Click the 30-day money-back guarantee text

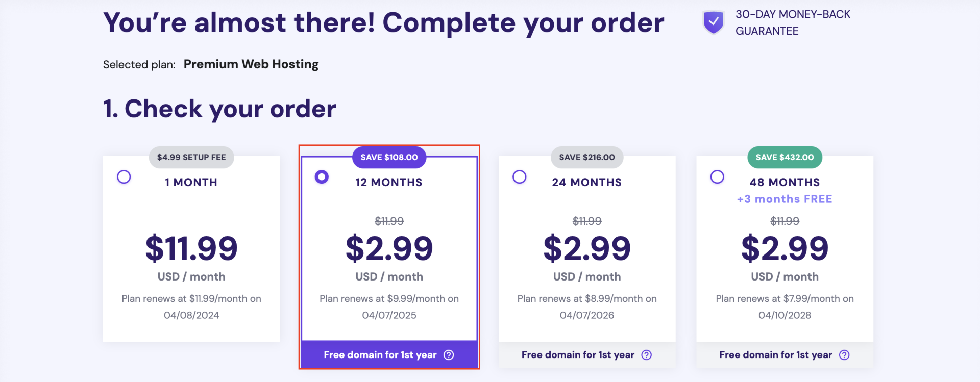click(x=792, y=22)
